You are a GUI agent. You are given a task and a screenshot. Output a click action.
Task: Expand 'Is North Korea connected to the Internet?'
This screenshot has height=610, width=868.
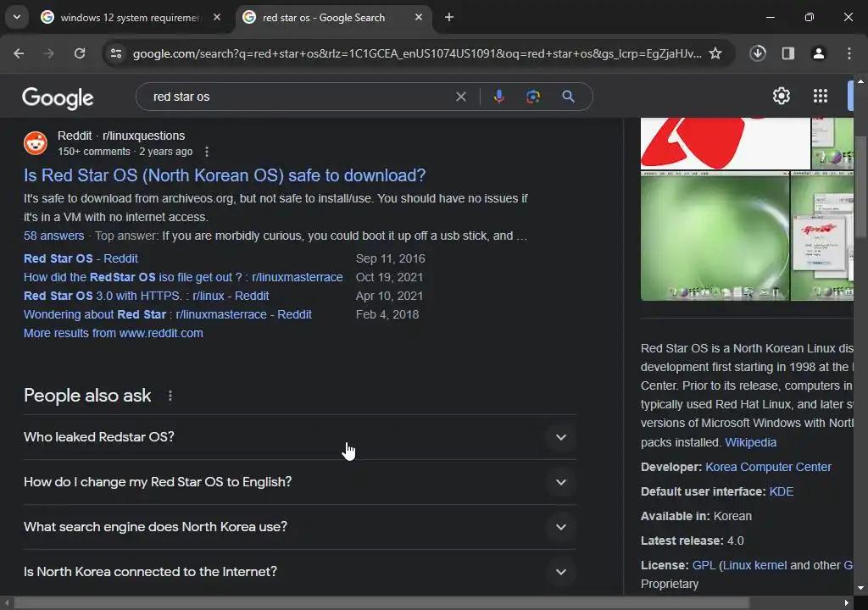click(x=300, y=572)
